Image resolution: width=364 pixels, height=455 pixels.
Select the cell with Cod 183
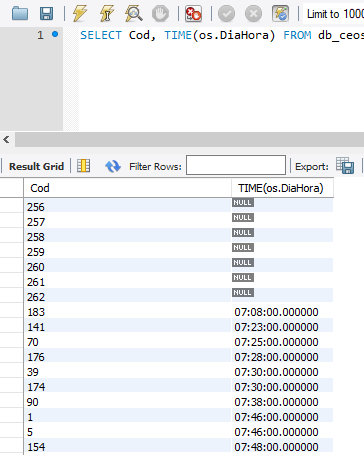pos(127,312)
